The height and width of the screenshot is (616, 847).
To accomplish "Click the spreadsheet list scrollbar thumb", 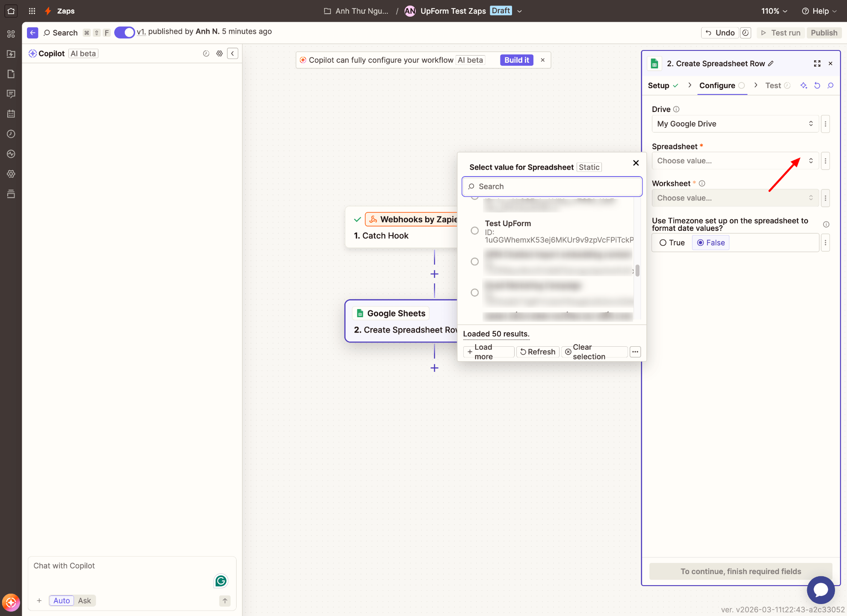I will click(x=637, y=271).
